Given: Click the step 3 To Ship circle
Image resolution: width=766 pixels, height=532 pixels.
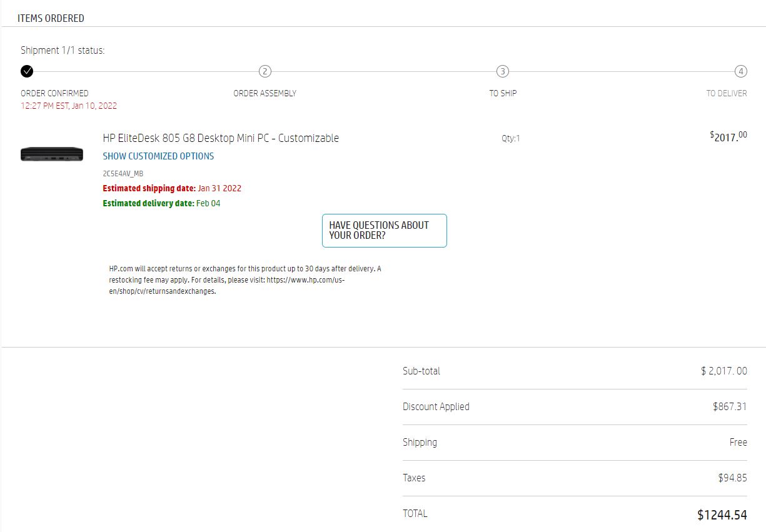Looking at the screenshot, I should pos(503,71).
